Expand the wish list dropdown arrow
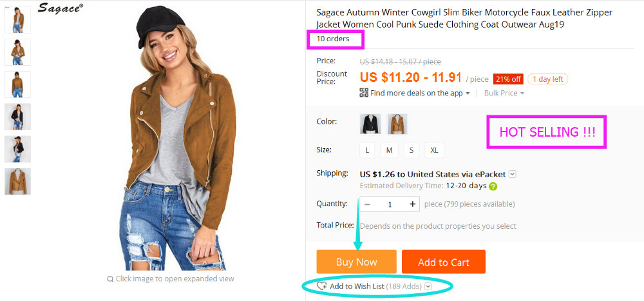The width and height of the screenshot is (644, 301). click(428, 286)
